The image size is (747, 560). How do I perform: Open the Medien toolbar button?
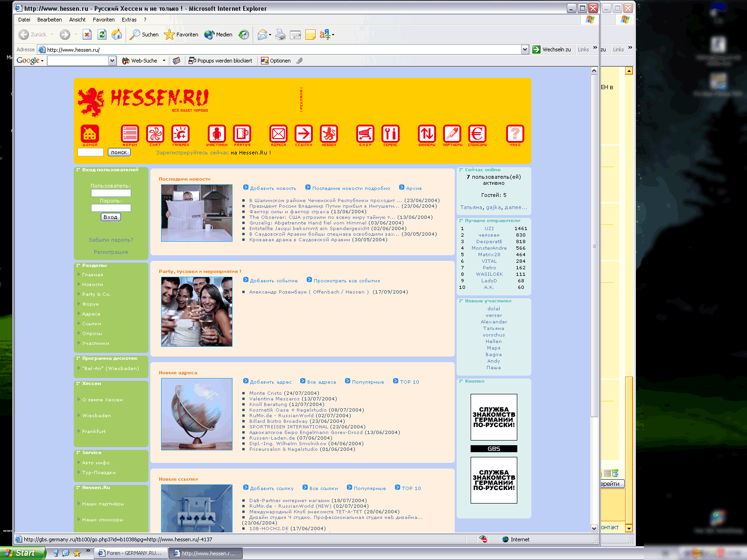click(218, 34)
